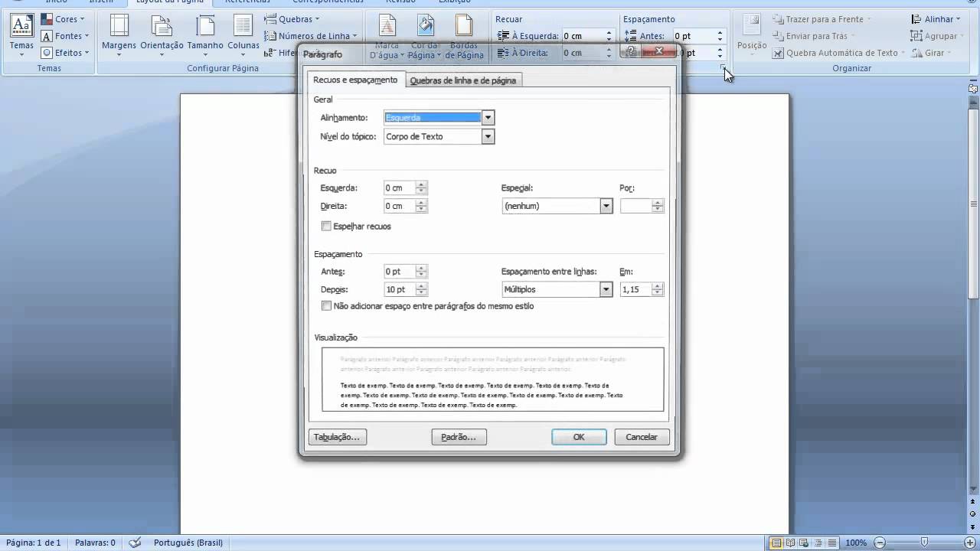Select the Recuos e espaçamento tab
Image resolution: width=980 pixels, height=551 pixels.
point(355,80)
